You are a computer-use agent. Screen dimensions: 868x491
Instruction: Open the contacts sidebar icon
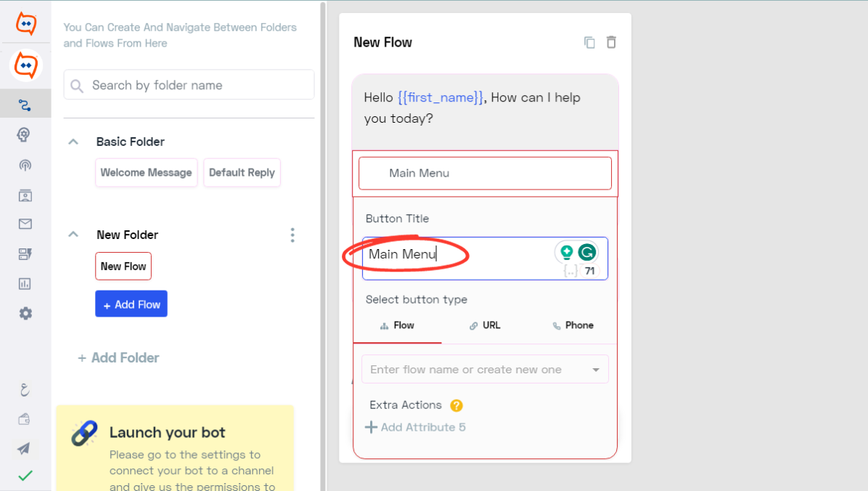(x=25, y=195)
